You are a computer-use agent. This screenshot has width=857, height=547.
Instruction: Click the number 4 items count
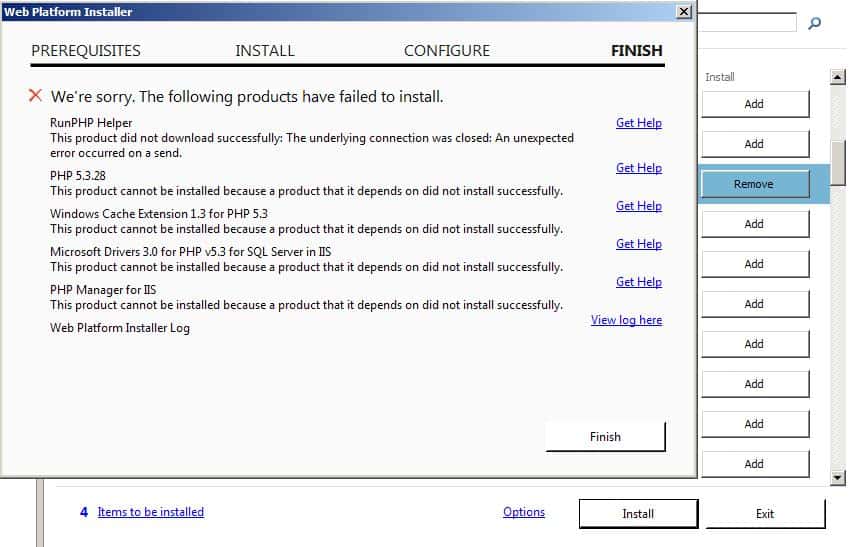84,512
